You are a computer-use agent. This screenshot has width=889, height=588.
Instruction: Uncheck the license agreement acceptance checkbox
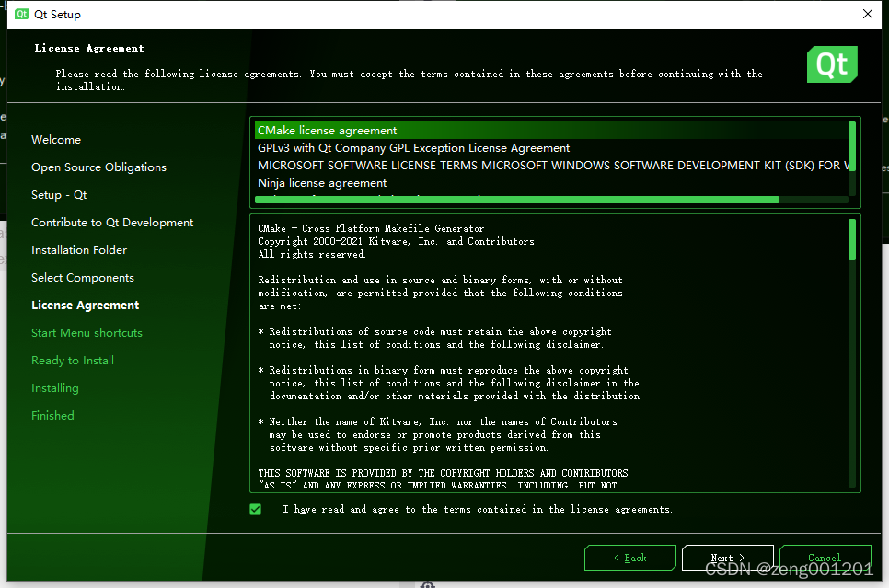point(255,509)
